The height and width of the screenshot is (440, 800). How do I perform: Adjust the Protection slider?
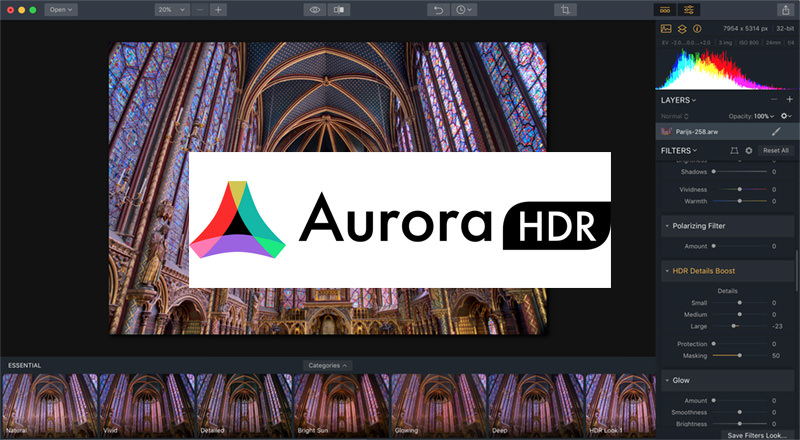[x=740, y=344]
